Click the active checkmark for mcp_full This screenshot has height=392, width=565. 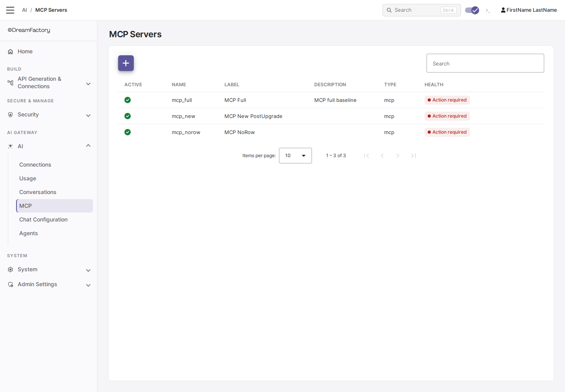pyautogui.click(x=128, y=100)
